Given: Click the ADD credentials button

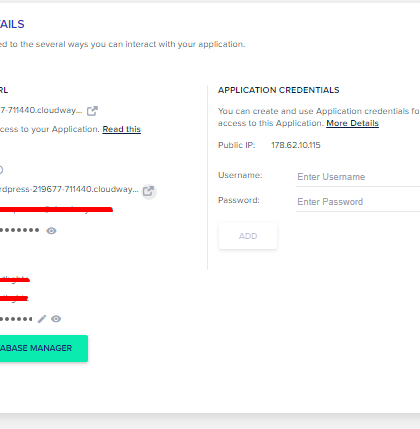Looking at the screenshot, I should (248, 236).
